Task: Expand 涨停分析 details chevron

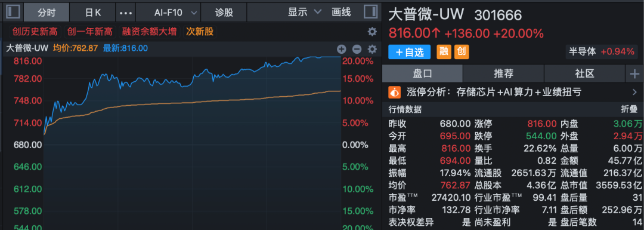Action: point(633,92)
